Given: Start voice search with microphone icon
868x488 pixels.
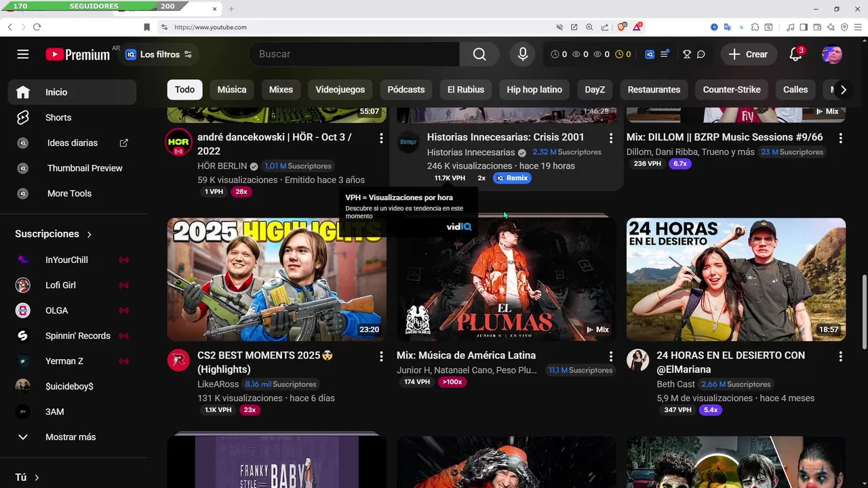Looking at the screenshot, I should pyautogui.click(x=523, y=54).
